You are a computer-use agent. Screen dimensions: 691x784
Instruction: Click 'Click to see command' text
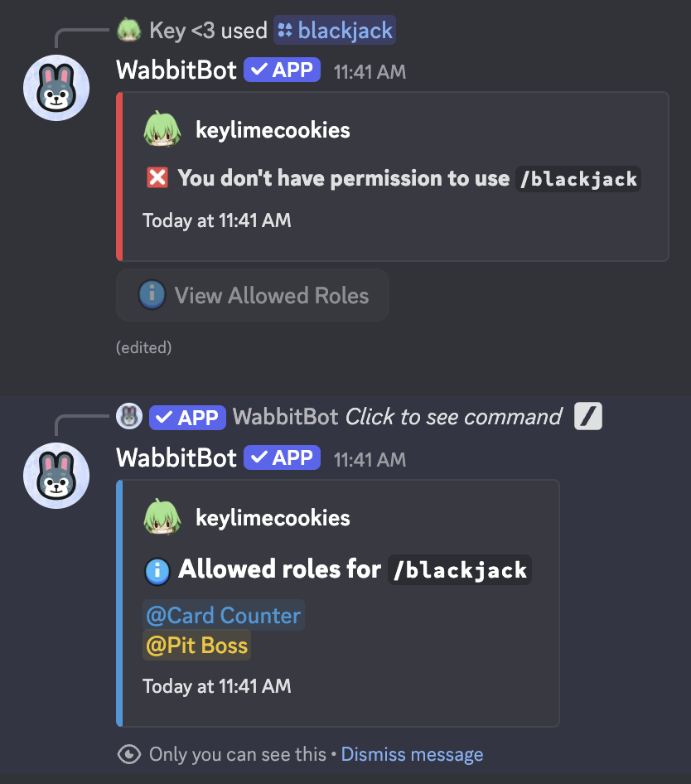pos(453,417)
